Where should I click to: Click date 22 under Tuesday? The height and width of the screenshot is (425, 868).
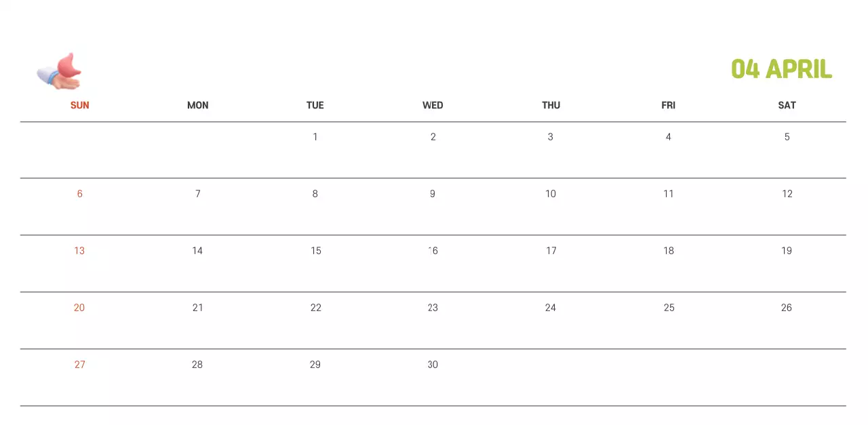(x=315, y=308)
